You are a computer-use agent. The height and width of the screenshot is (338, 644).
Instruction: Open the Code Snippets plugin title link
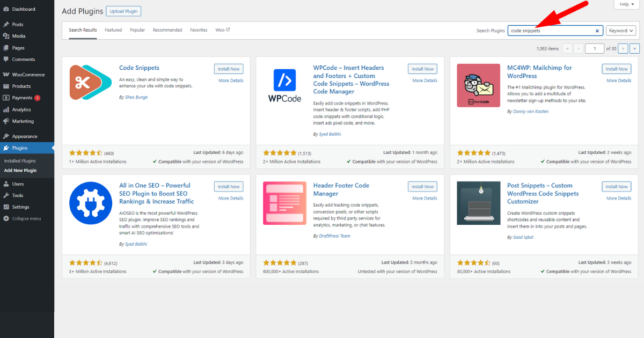(139, 68)
